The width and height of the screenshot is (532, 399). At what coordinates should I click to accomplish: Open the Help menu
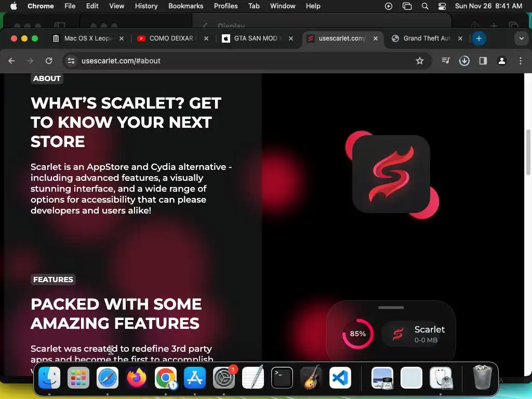coord(313,6)
